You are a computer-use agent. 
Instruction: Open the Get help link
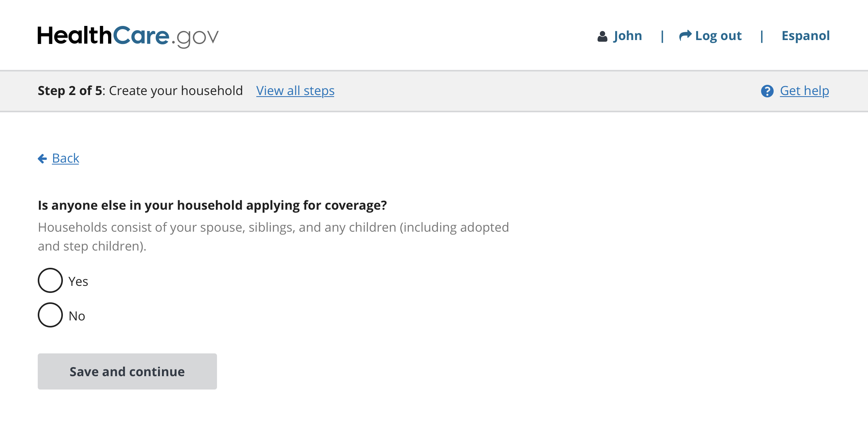click(804, 91)
